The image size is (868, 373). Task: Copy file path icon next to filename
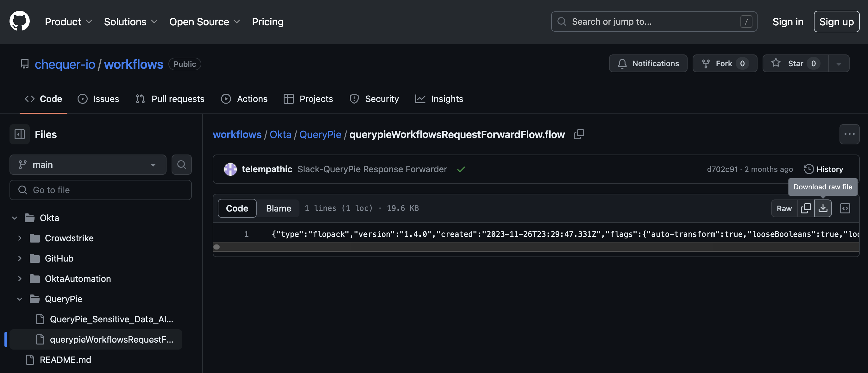click(x=579, y=134)
